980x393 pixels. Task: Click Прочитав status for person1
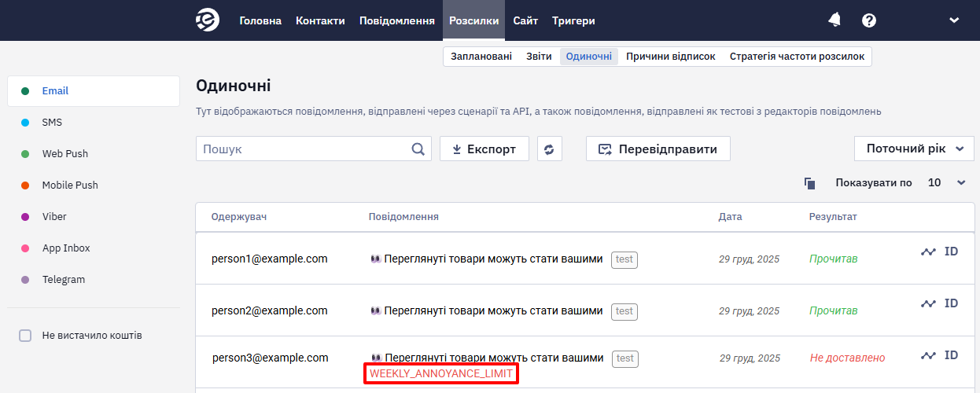833,259
